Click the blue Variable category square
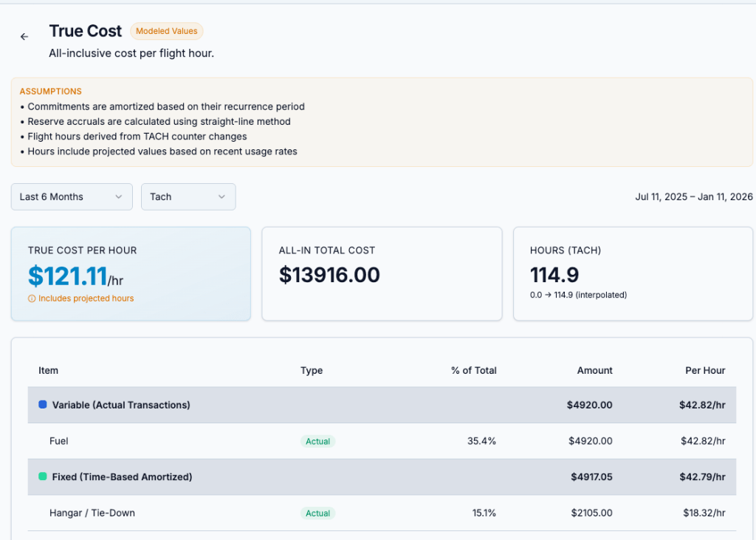 click(x=43, y=405)
